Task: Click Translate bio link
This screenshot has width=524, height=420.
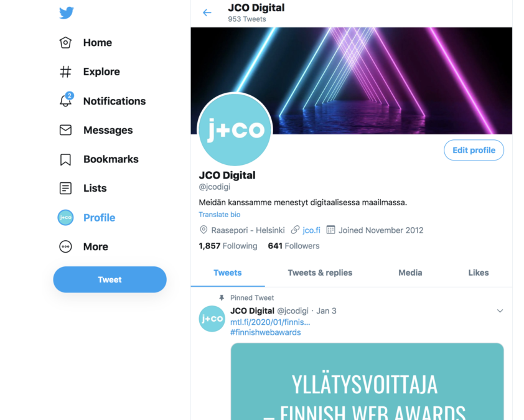Action: pos(220,215)
